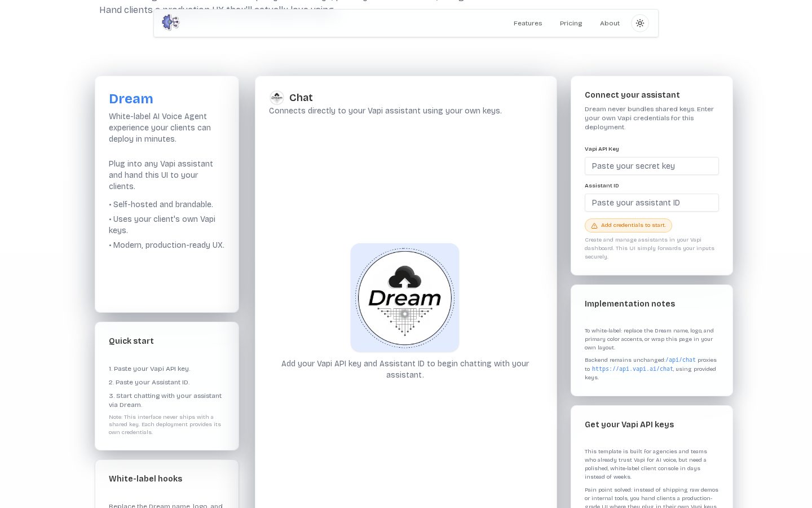Focus the Vapi API Key input field
Screen dimensions: 812x508
(652, 166)
